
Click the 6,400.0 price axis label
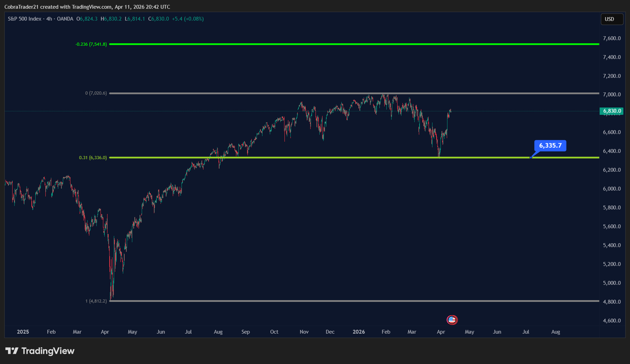pos(612,151)
